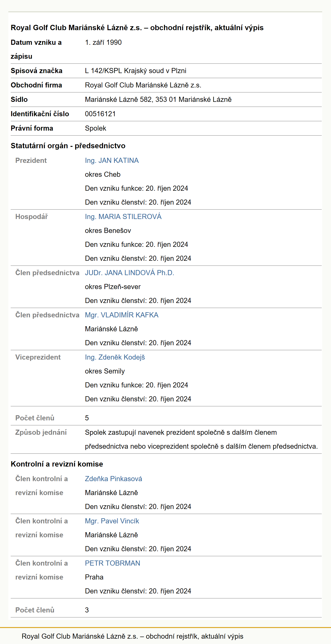
Task: Click the footer title text
Action: 132,636
